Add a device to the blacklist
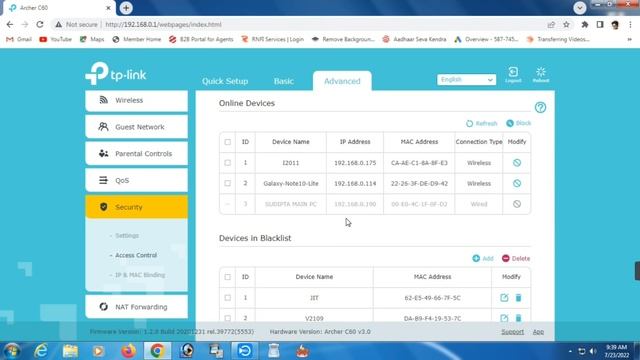Image resolution: width=640 pixels, height=360 pixels. coord(483,258)
